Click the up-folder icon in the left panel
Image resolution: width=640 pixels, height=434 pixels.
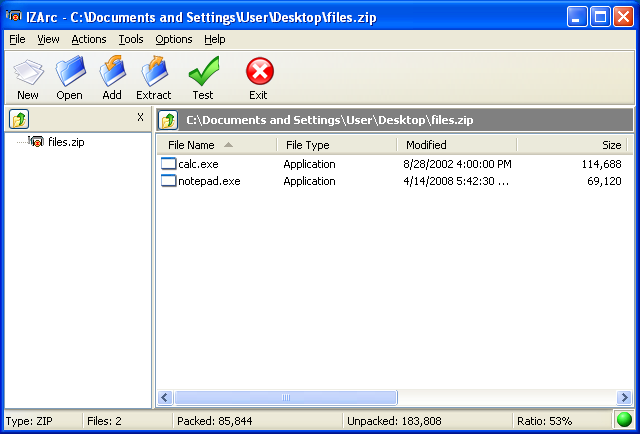19,119
